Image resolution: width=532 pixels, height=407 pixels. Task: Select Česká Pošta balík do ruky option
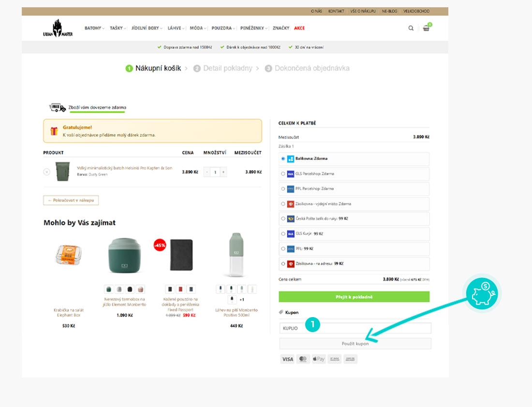click(283, 219)
